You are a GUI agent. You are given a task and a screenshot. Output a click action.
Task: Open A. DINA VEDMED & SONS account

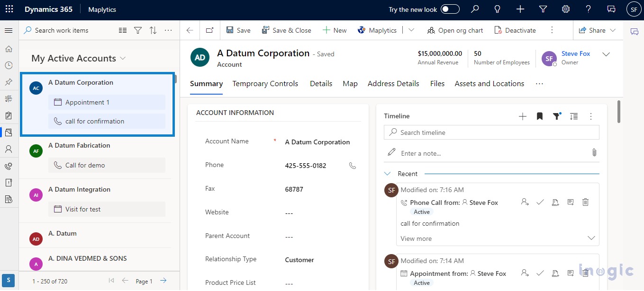click(x=88, y=258)
